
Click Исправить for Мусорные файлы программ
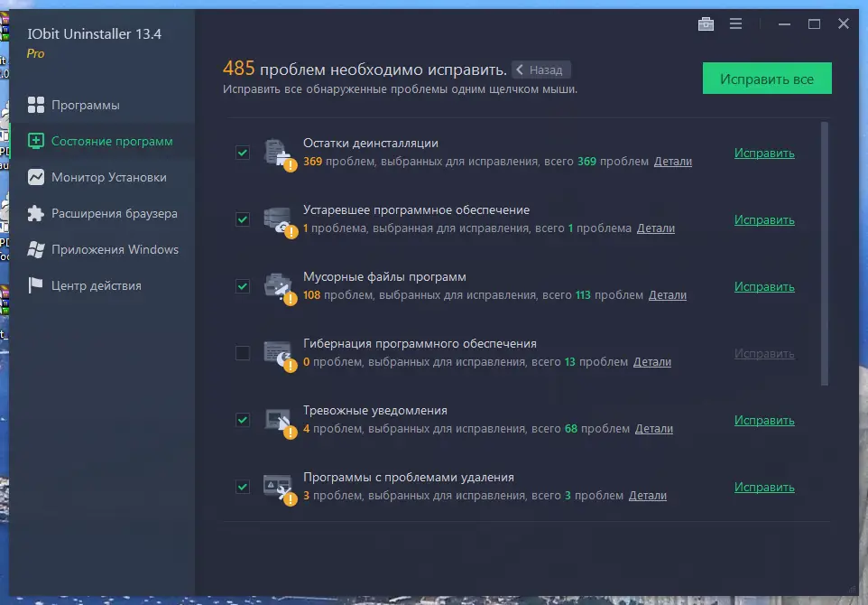coord(764,286)
